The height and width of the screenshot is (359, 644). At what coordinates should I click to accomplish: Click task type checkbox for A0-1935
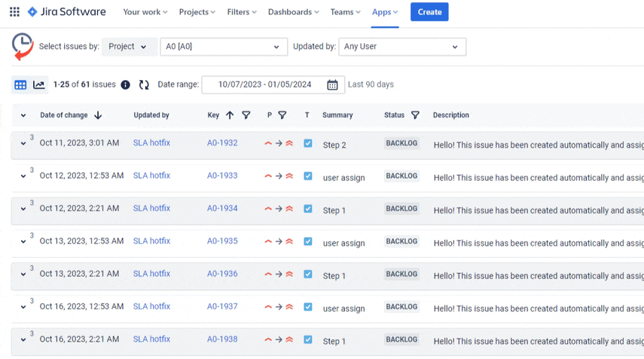coord(307,241)
